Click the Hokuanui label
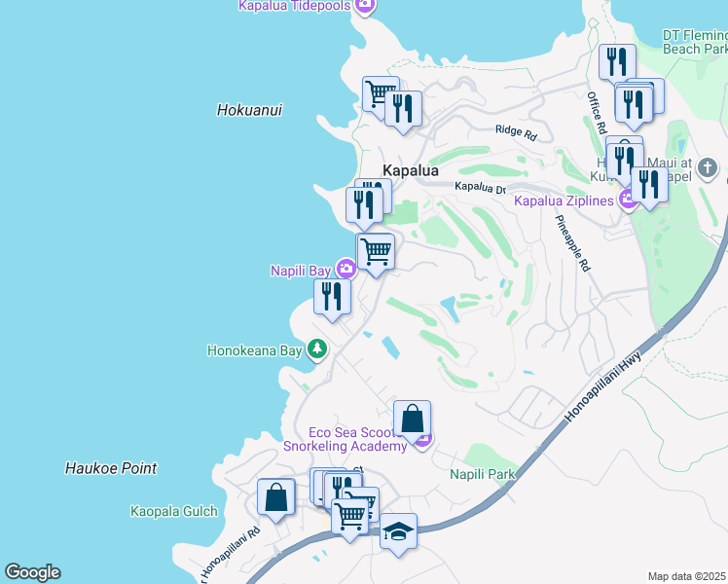 tap(249, 110)
